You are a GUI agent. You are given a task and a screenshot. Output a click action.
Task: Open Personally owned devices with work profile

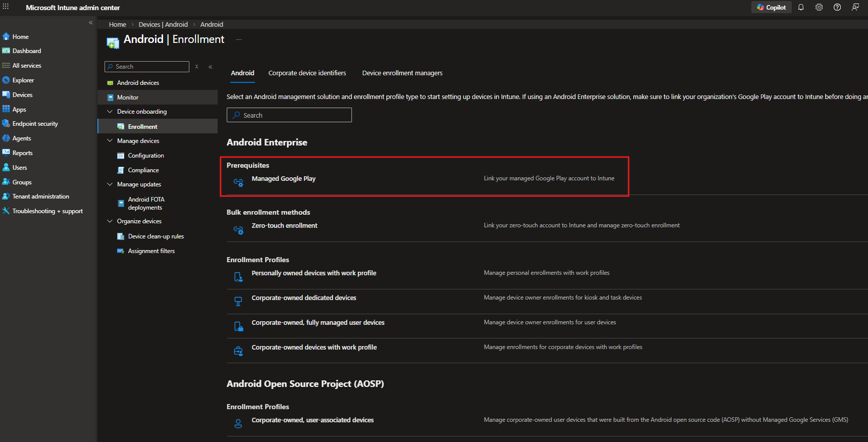click(x=314, y=273)
